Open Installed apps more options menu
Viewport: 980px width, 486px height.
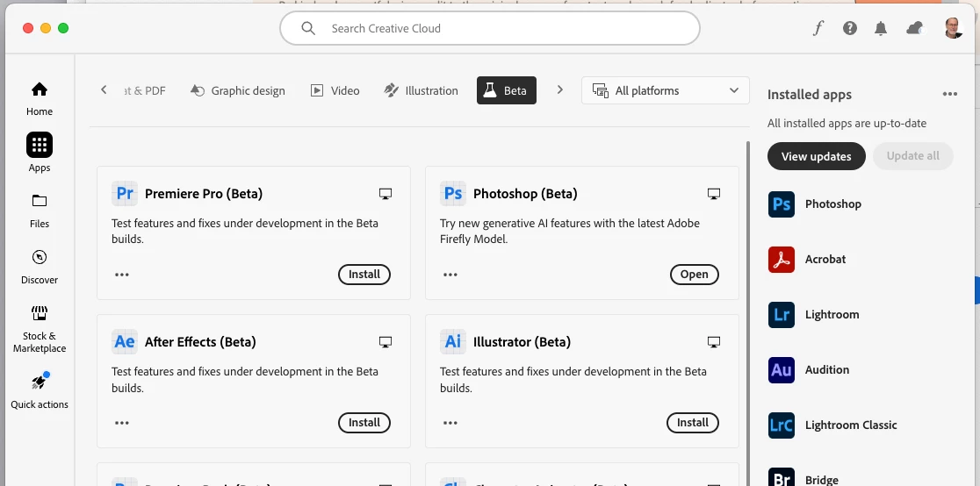point(949,94)
